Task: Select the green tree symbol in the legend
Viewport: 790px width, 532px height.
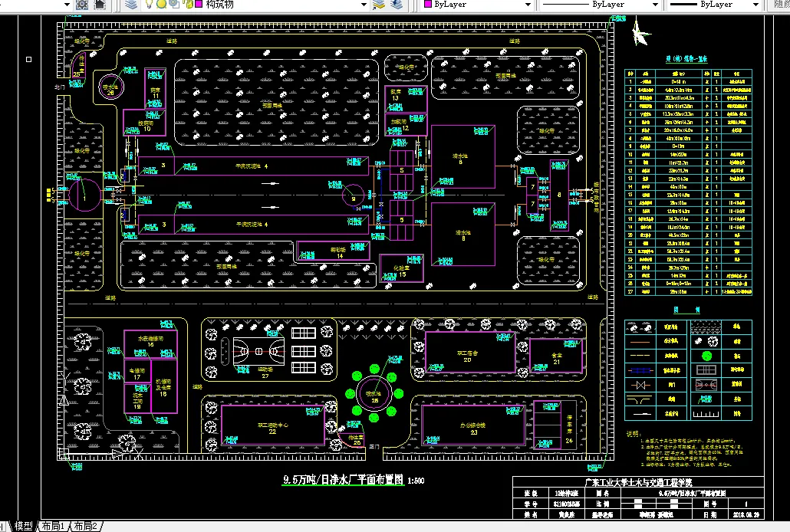Action: (x=706, y=356)
